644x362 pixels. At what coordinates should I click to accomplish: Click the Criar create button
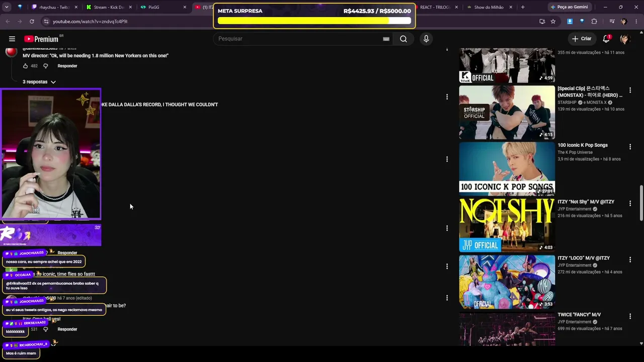pos(582,39)
